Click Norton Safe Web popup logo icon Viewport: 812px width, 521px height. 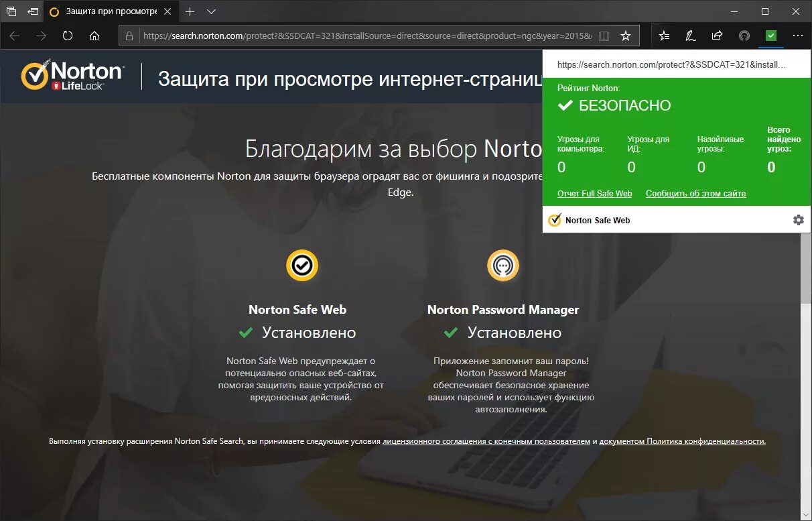555,220
